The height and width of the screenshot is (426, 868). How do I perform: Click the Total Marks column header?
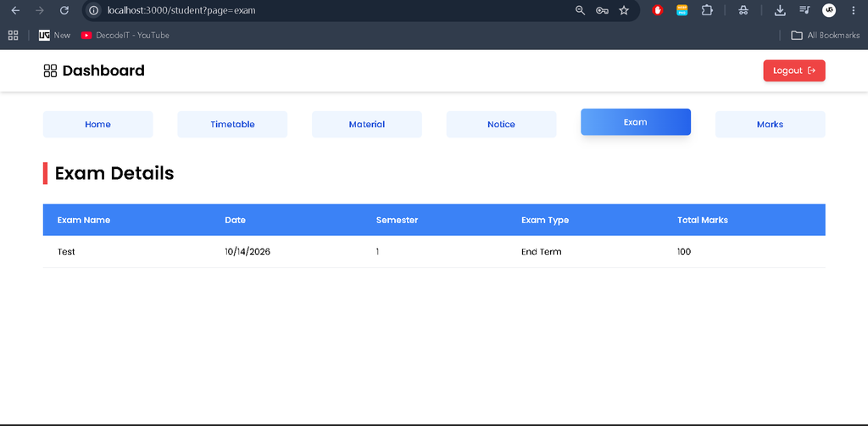click(x=703, y=220)
